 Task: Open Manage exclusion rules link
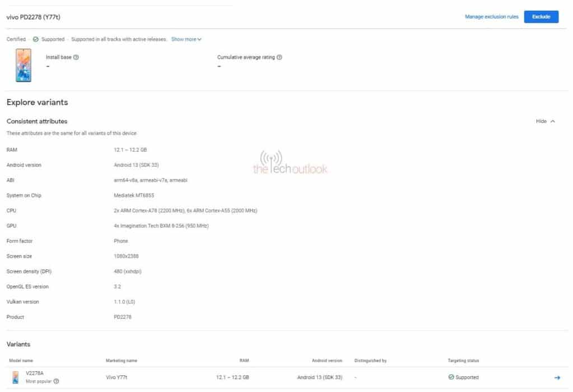pyautogui.click(x=491, y=17)
